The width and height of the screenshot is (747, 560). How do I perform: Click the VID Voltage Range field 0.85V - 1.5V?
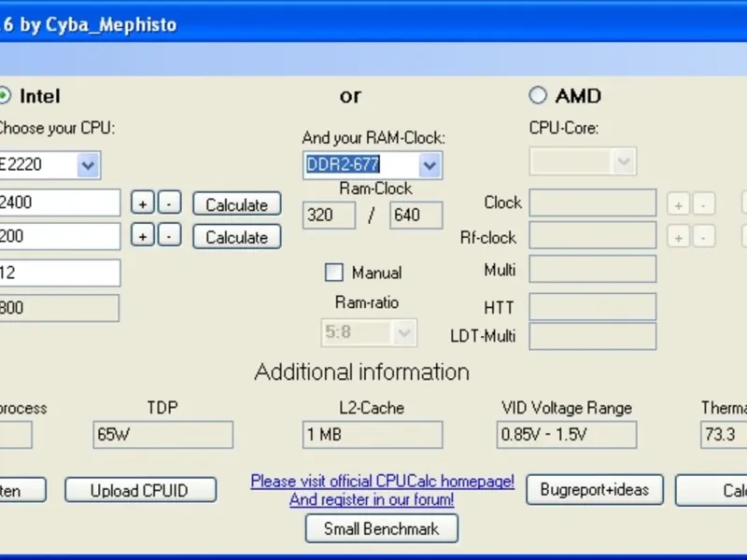point(567,435)
